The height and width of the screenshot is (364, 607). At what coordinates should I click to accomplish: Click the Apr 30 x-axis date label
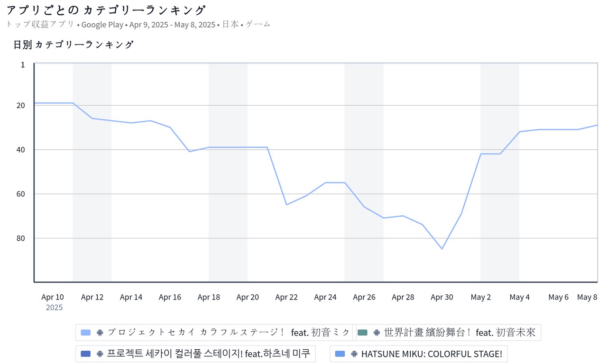pos(441,297)
